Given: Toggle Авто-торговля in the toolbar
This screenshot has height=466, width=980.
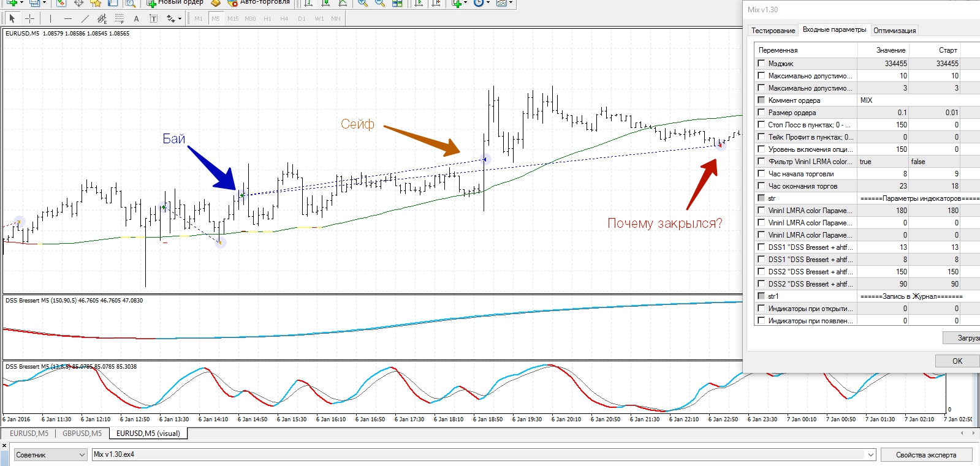Looking at the screenshot, I should pyautogui.click(x=258, y=3).
